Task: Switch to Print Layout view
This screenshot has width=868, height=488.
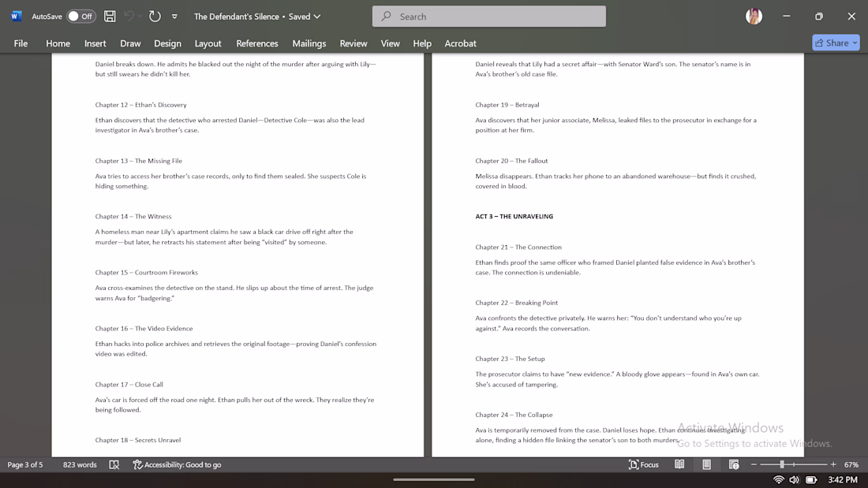Action: [707, 465]
